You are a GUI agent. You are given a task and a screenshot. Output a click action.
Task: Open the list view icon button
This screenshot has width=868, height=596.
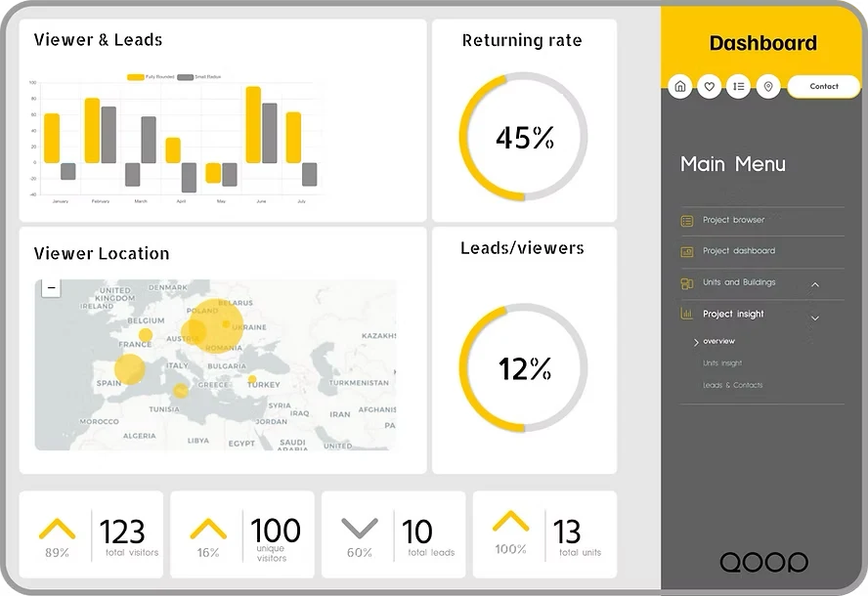(738, 86)
